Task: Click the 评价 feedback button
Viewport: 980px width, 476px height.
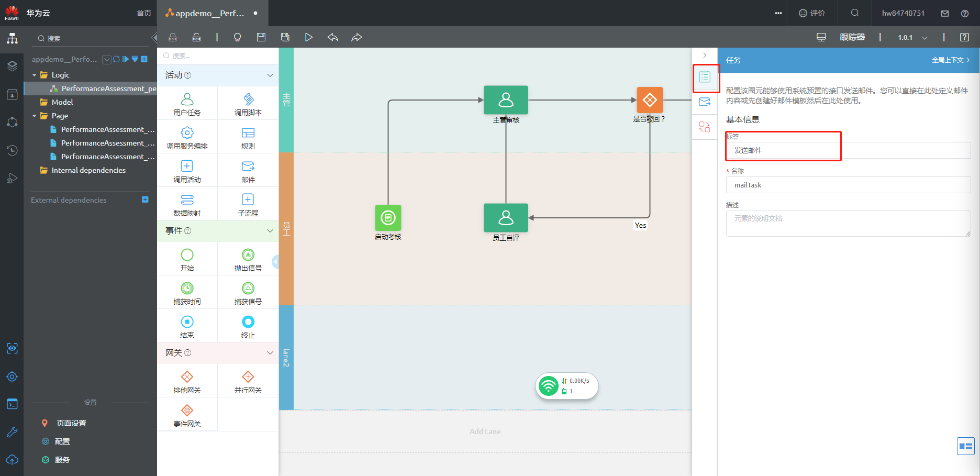Action: [812, 13]
